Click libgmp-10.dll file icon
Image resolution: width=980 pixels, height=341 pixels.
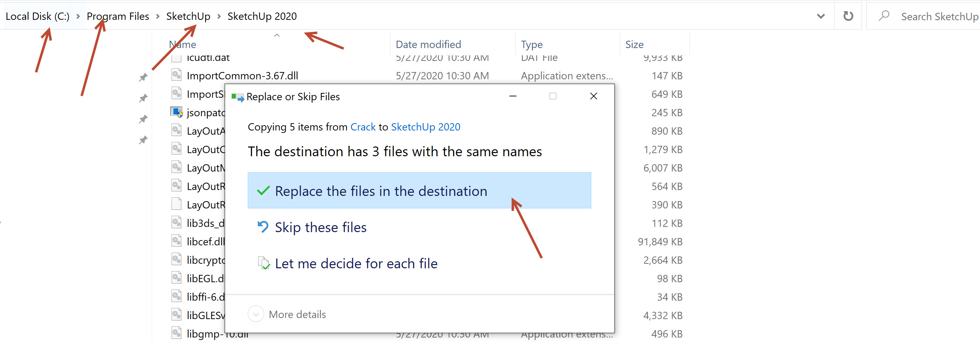point(176,333)
